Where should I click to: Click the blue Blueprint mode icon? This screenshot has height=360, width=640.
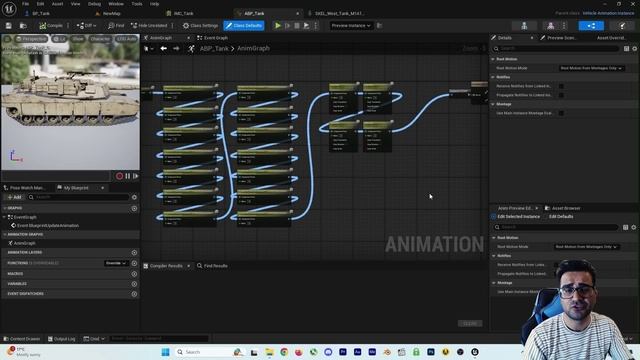click(x=591, y=26)
